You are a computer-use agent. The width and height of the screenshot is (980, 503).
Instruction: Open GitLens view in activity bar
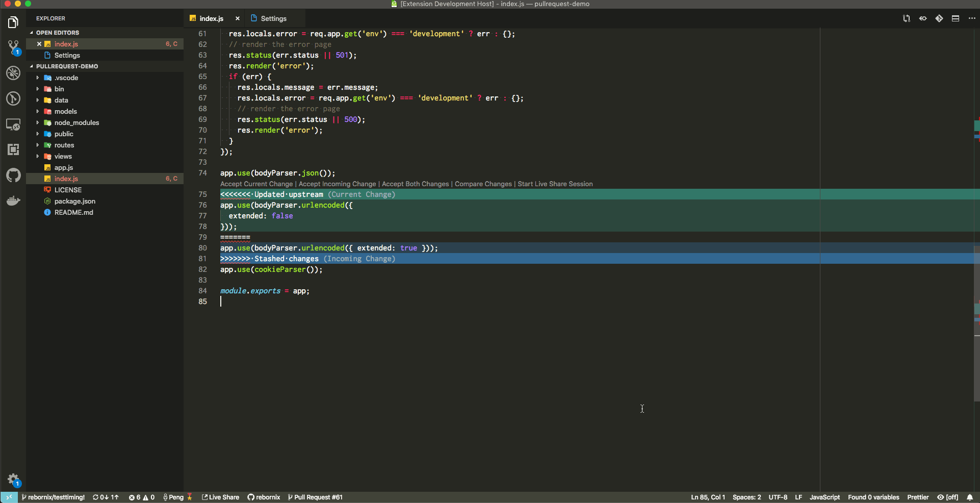tap(13, 98)
